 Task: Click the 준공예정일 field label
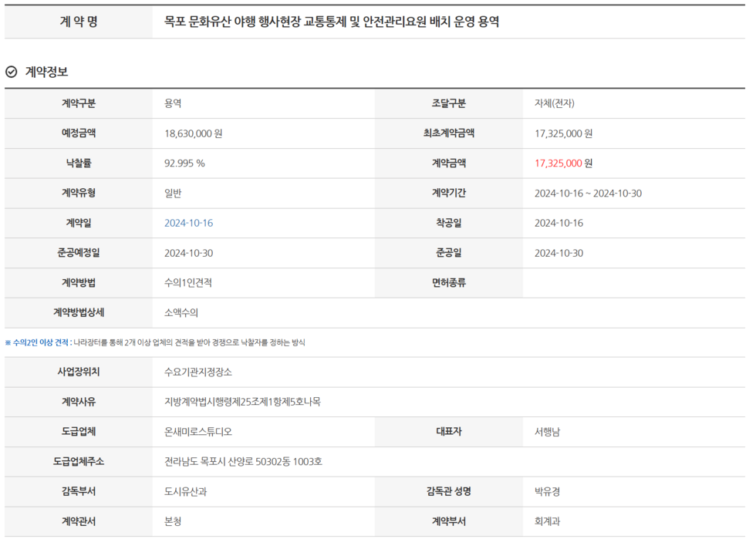point(79,253)
